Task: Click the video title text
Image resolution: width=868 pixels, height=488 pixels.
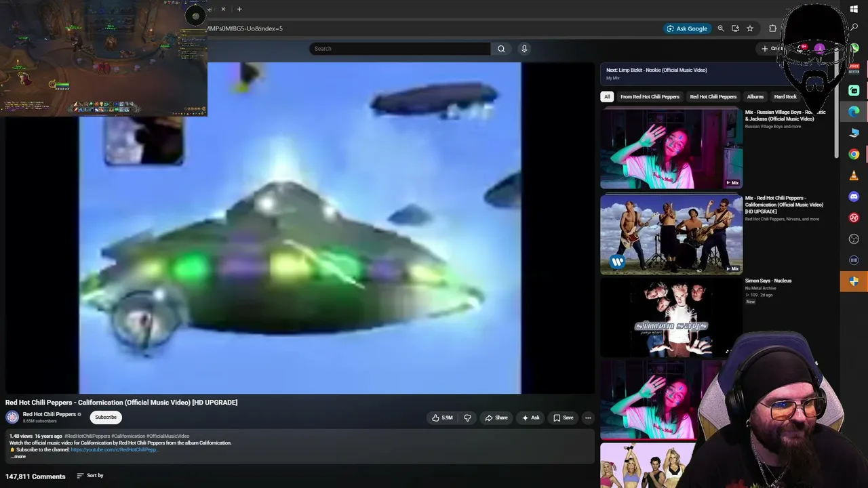Action: (x=121, y=403)
